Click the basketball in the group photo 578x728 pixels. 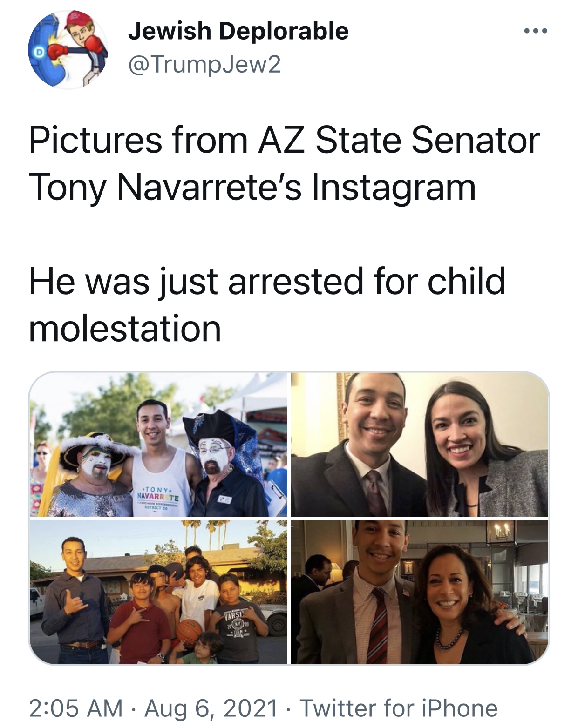click(189, 631)
